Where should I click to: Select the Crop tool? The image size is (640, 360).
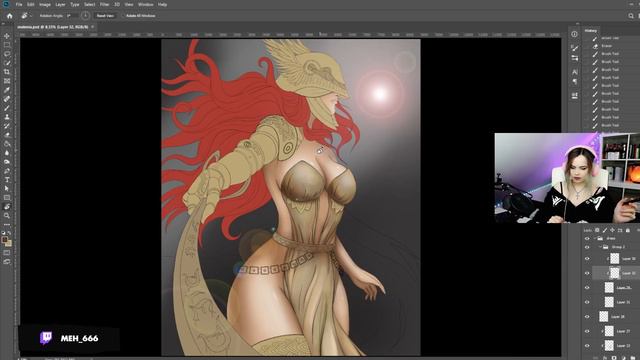click(x=7, y=72)
